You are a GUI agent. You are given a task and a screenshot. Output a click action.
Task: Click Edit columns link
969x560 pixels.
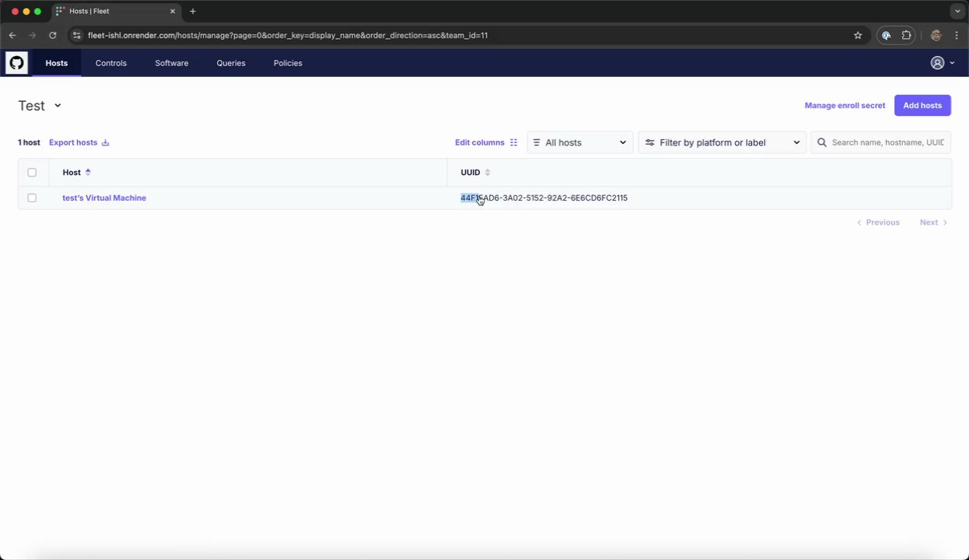[480, 142]
